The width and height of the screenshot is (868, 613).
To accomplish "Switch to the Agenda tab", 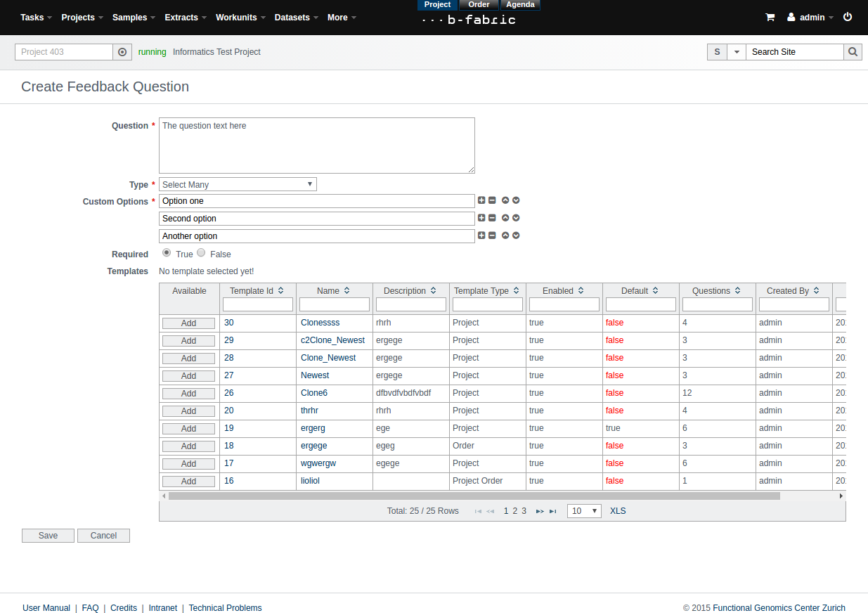I will click(x=520, y=5).
